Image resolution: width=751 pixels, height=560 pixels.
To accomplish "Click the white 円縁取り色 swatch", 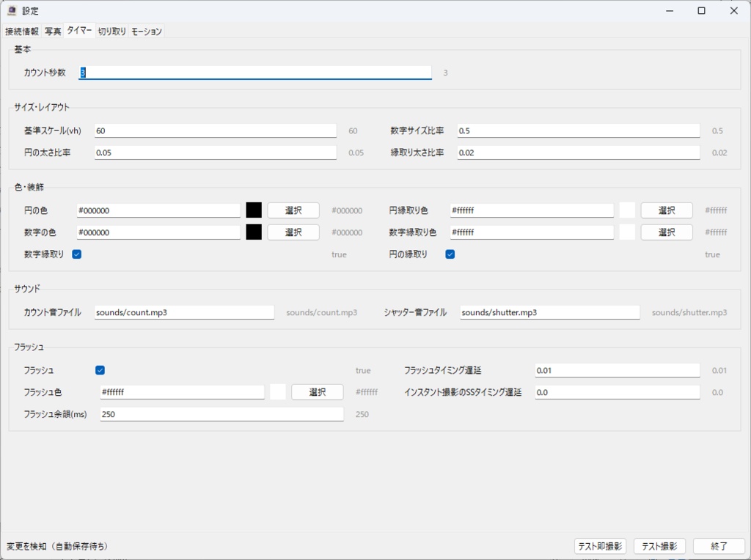I will [627, 210].
